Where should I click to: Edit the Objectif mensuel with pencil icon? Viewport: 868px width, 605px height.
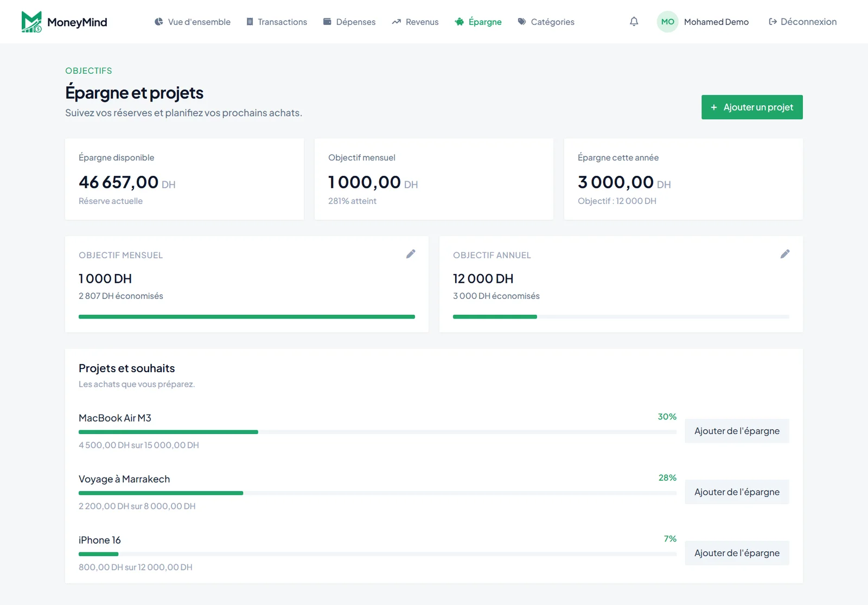tap(411, 254)
